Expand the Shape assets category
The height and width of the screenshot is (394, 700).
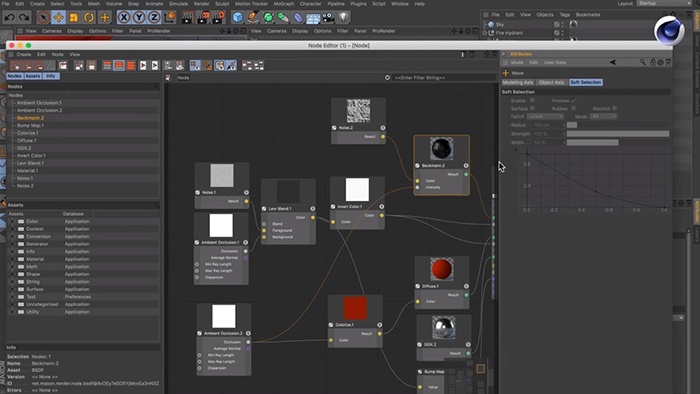(12, 274)
